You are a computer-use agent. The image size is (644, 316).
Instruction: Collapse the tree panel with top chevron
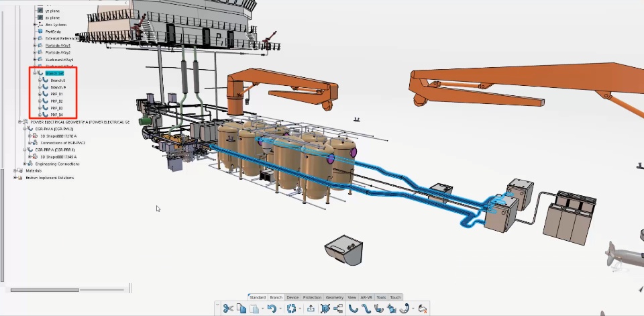(x=126, y=3)
